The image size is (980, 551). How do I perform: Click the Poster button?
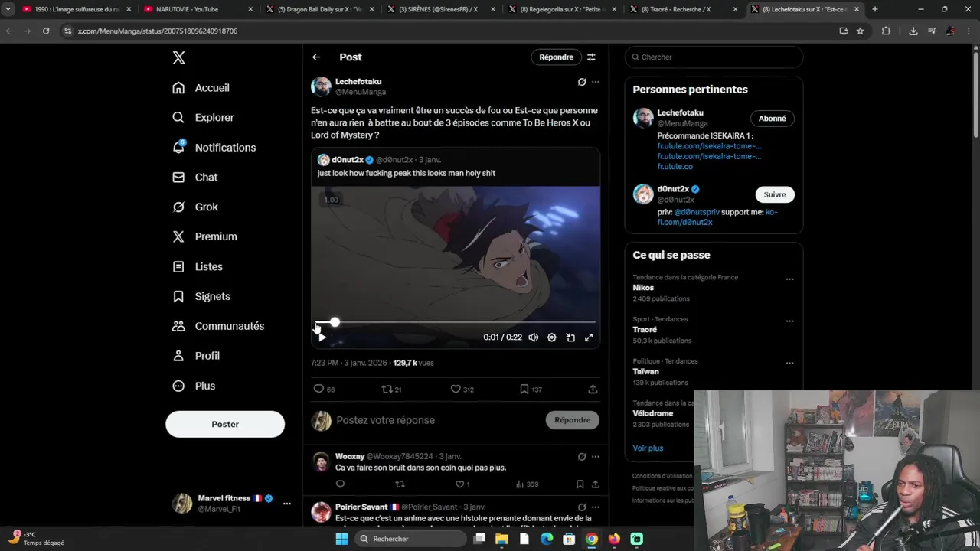coord(225,424)
